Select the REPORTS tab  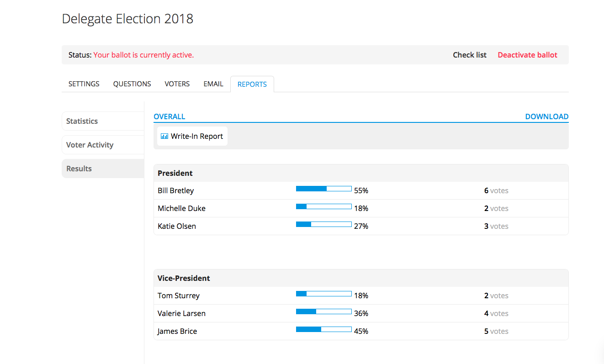click(x=252, y=84)
